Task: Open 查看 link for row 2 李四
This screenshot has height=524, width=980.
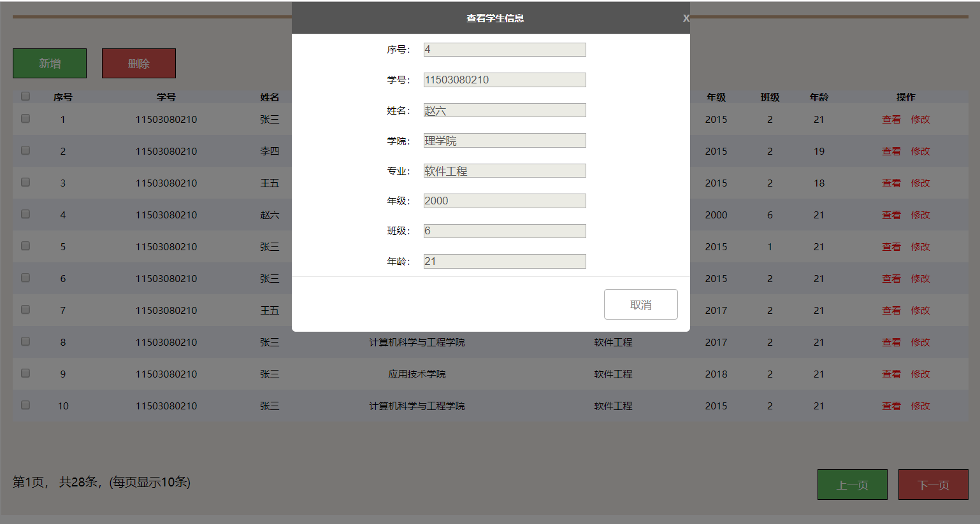Action: pyautogui.click(x=891, y=152)
